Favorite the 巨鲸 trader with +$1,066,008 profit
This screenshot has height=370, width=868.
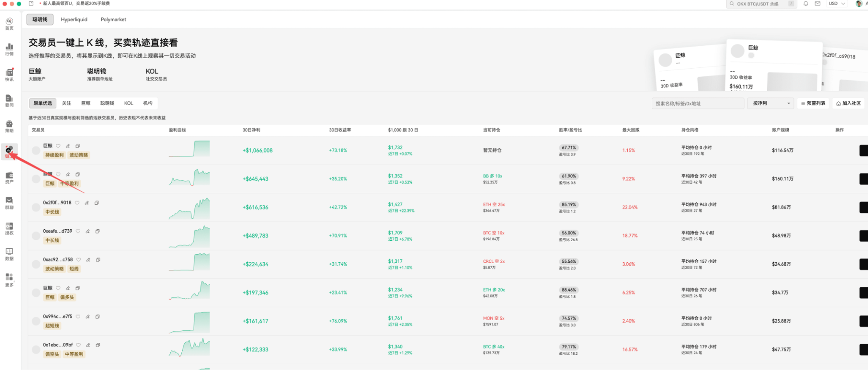[x=58, y=146]
